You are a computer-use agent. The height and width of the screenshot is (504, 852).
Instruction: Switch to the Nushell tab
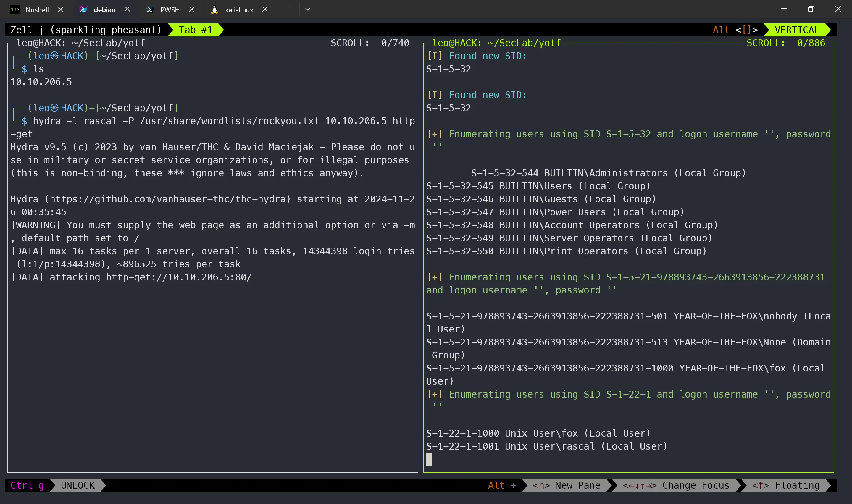tap(37, 10)
